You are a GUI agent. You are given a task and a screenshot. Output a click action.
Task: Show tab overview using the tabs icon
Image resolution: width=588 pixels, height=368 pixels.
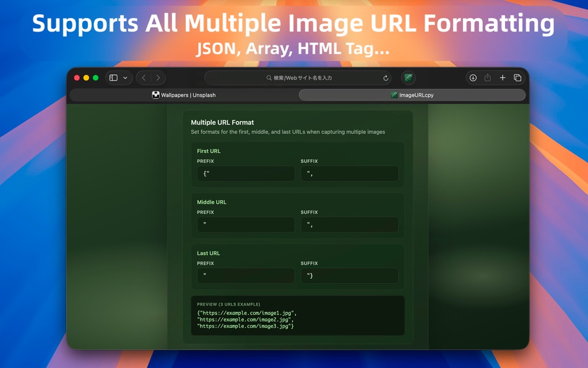coord(519,77)
